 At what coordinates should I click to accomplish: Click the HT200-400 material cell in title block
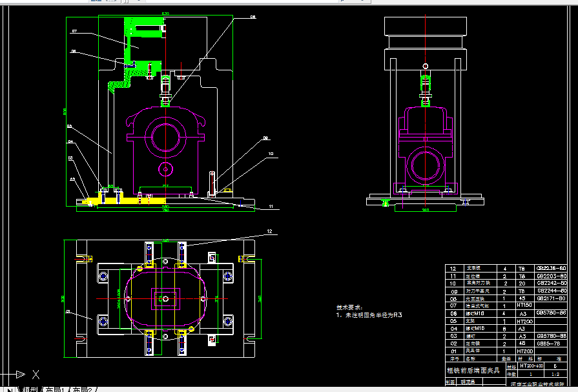click(x=532, y=366)
